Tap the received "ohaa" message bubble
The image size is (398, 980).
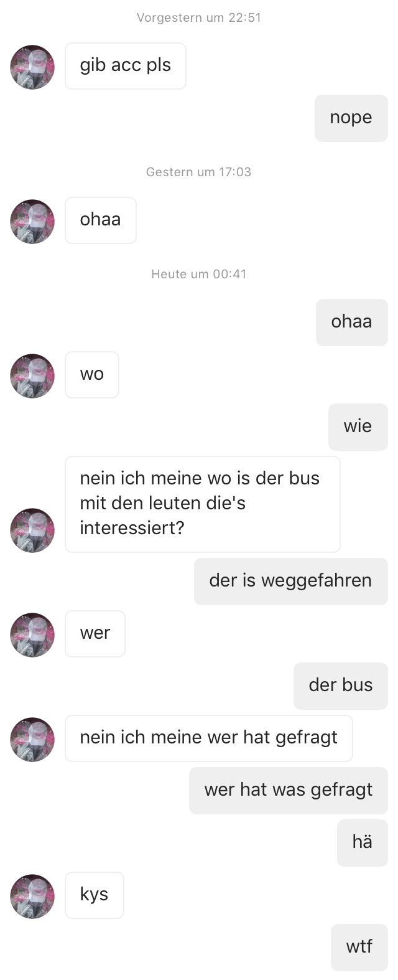101,220
